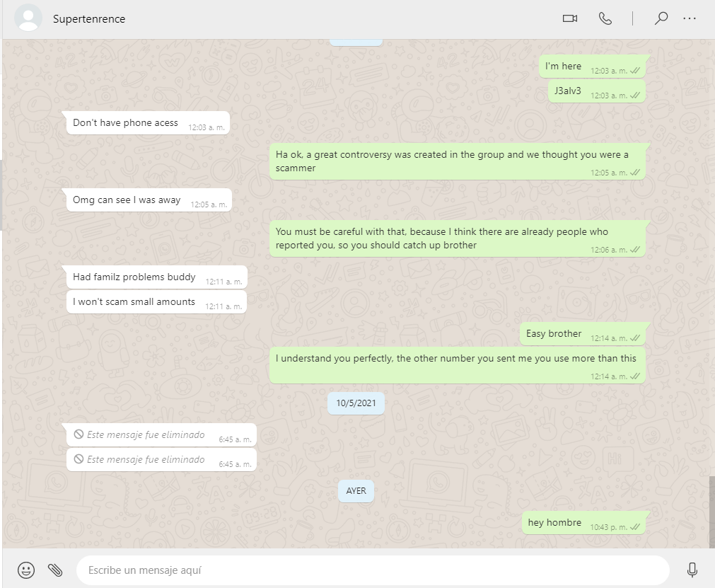Click the first 'Este mensaje fue eliminado' bubble
The width and height of the screenshot is (715, 588).
161,435
